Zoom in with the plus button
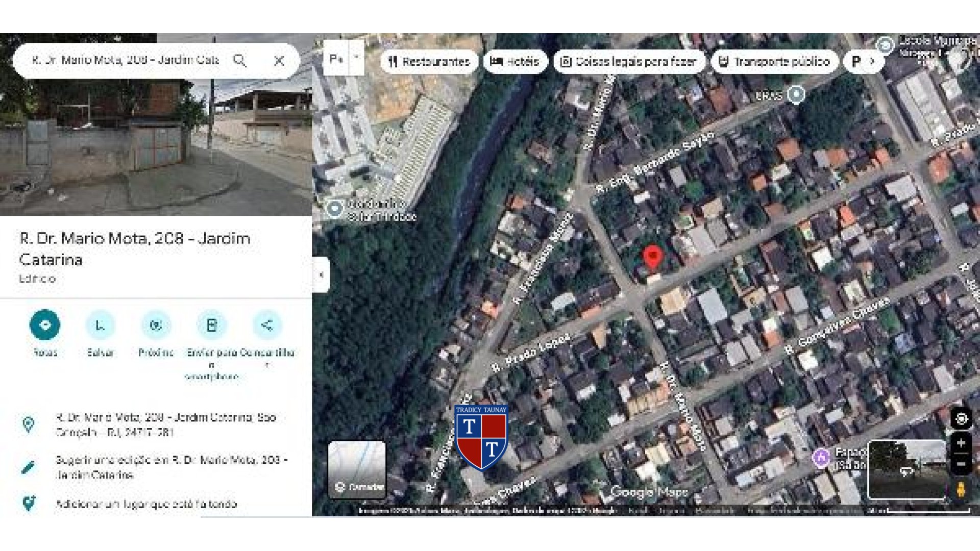Viewport: 980px width, 551px height. [961, 443]
